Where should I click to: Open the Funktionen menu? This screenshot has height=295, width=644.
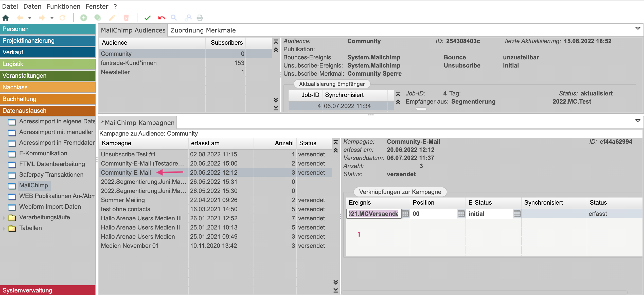point(63,6)
